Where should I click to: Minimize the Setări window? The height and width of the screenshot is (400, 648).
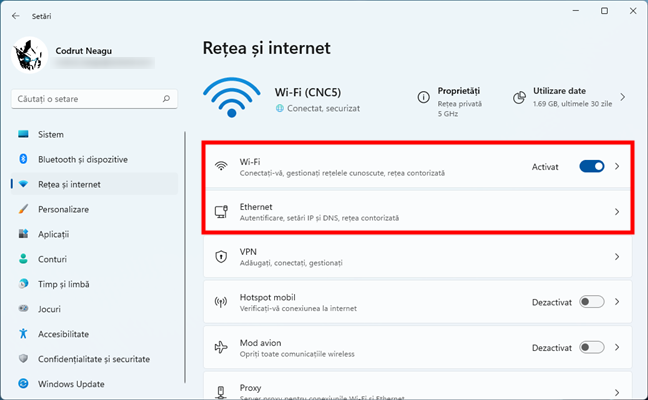tap(576, 11)
